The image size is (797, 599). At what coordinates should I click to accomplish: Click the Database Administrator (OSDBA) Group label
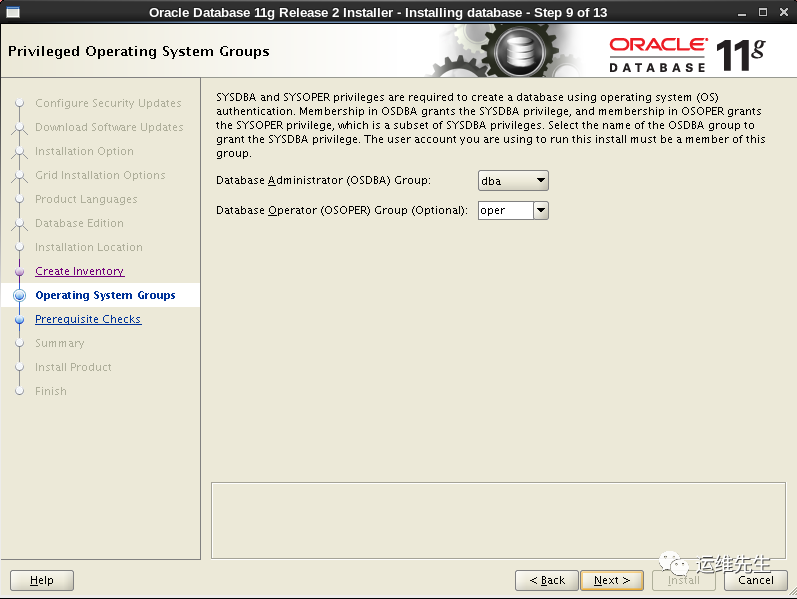[x=323, y=180]
